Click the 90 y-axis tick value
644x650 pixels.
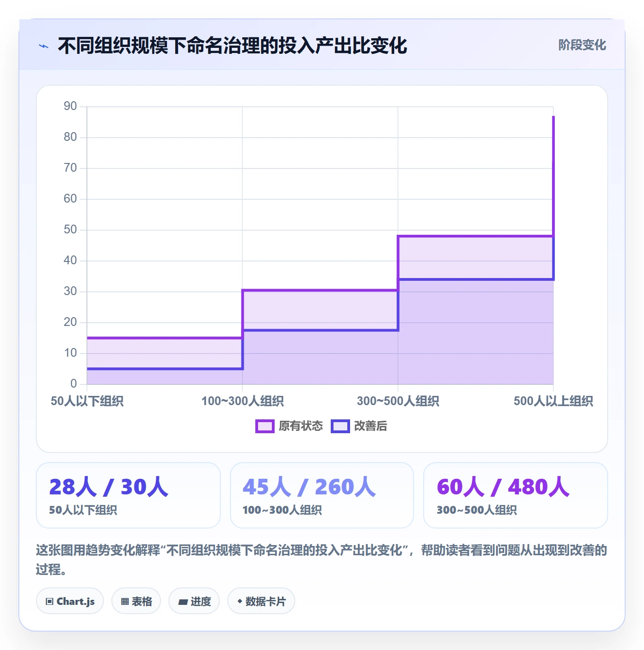(70, 106)
